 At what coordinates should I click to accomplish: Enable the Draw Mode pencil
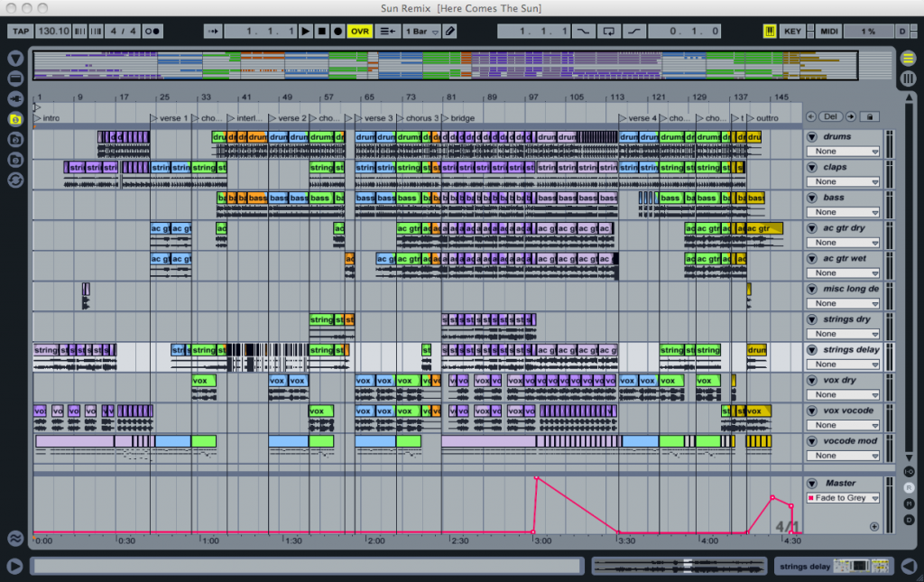[x=450, y=32]
